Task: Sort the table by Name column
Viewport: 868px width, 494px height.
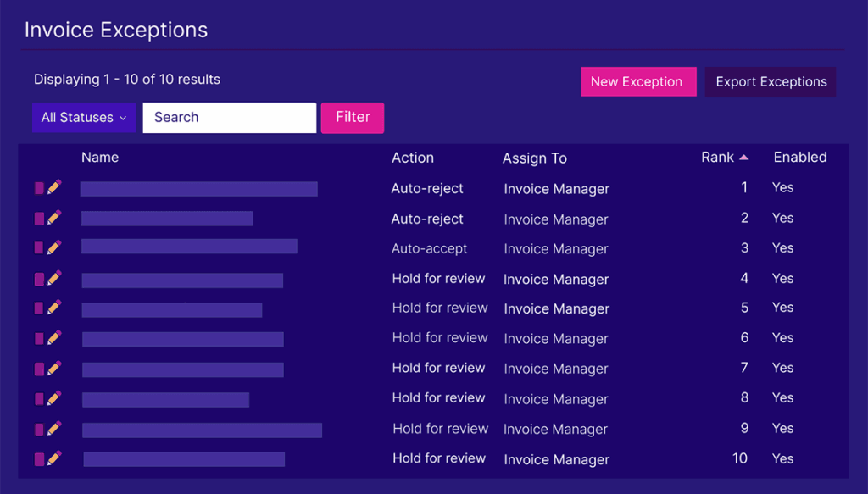Action: (x=100, y=158)
